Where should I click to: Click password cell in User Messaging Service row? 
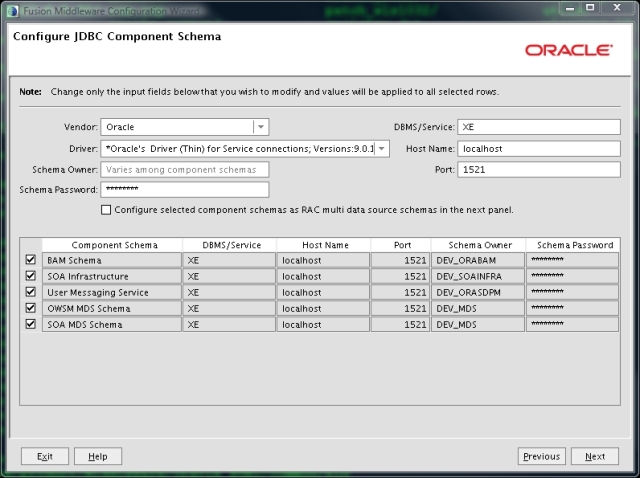pyautogui.click(x=573, y=292)
